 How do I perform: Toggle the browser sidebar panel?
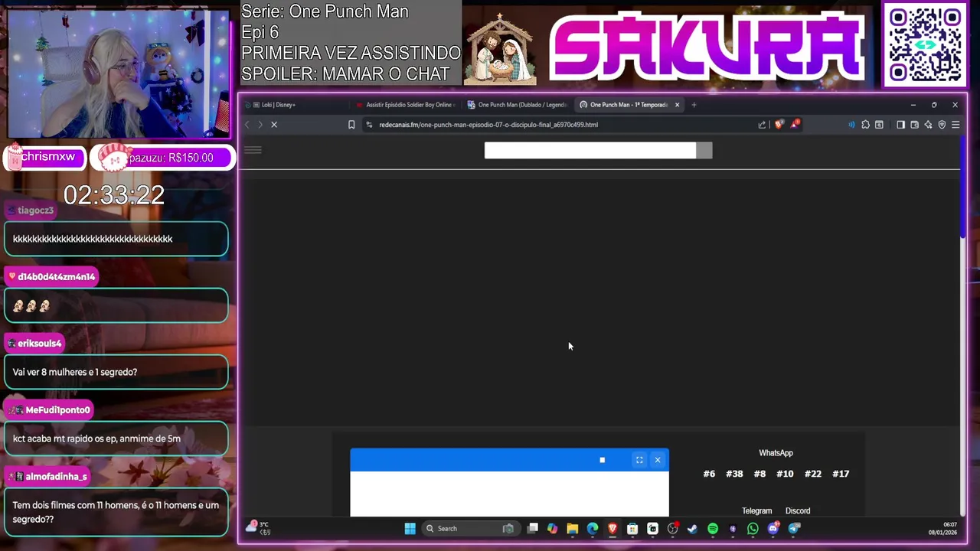(900, 125)
